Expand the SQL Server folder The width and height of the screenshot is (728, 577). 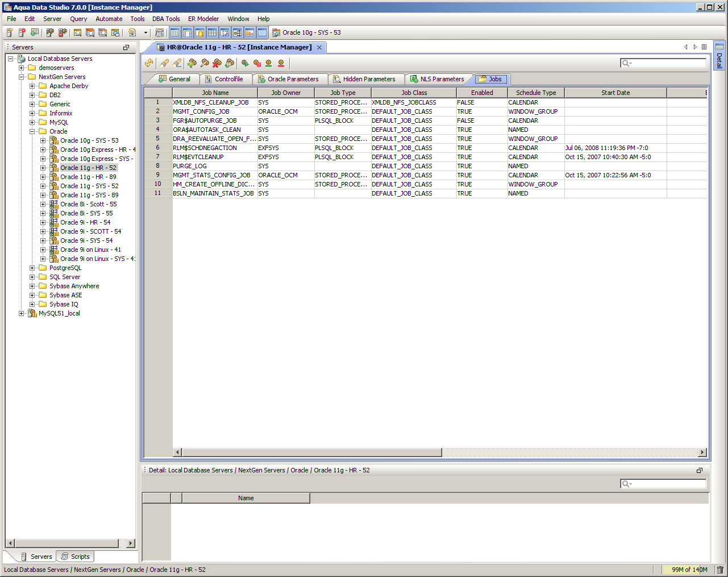32,277
